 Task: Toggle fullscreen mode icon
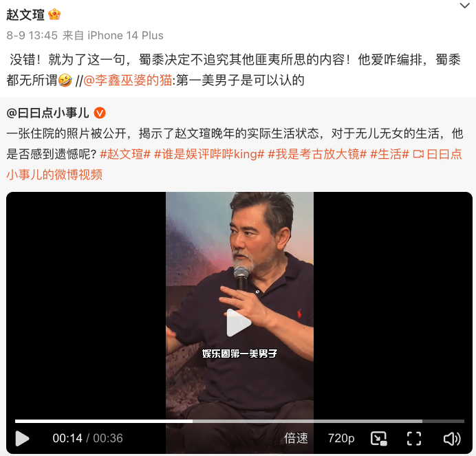[414, 438]
